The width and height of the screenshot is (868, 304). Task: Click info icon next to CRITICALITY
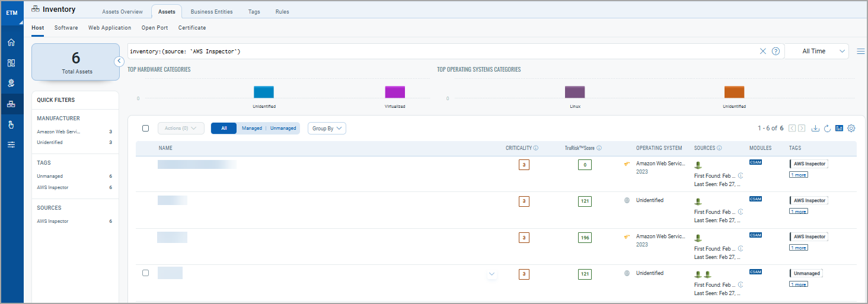pos(536,148)
